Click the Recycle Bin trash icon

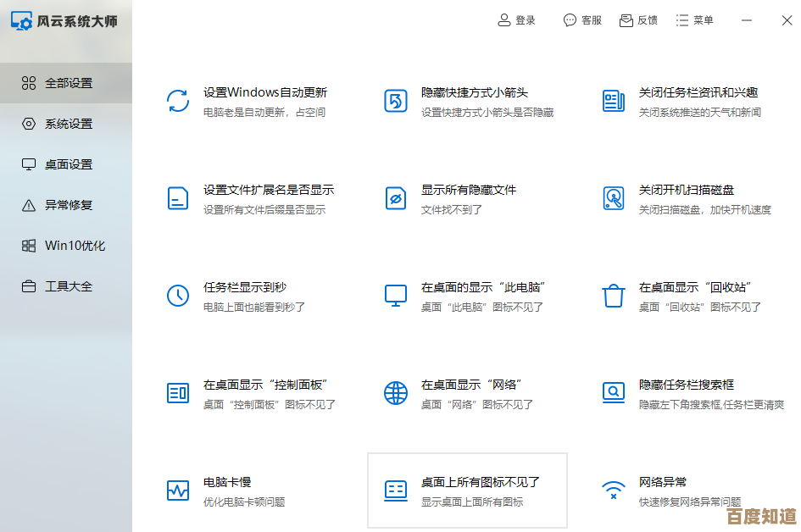coord(614,296)
